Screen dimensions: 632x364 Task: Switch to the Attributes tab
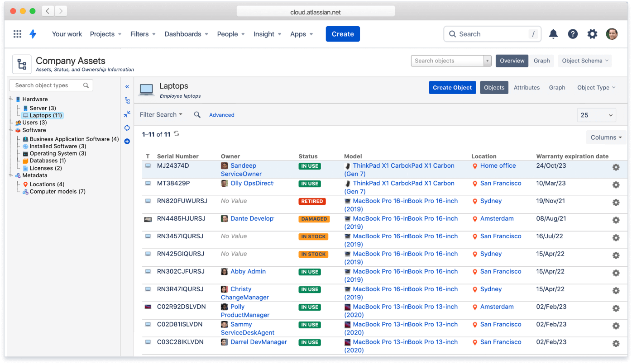527,87
